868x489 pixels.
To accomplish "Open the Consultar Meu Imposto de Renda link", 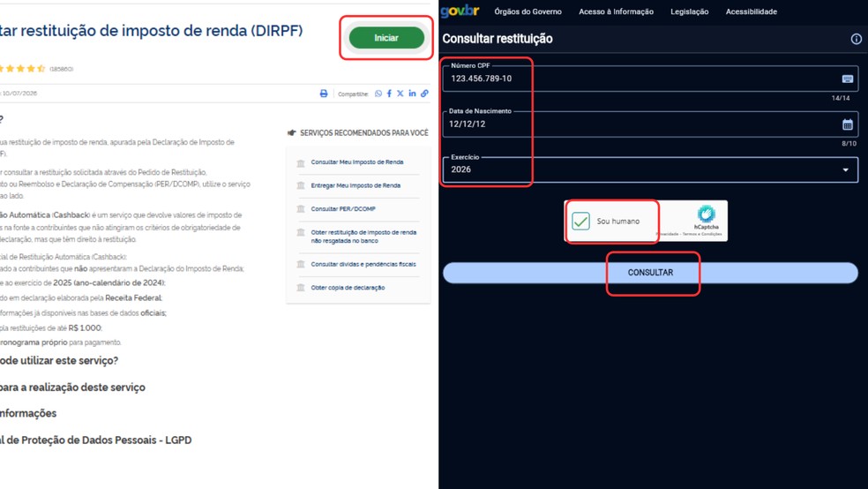I will 357,162.
